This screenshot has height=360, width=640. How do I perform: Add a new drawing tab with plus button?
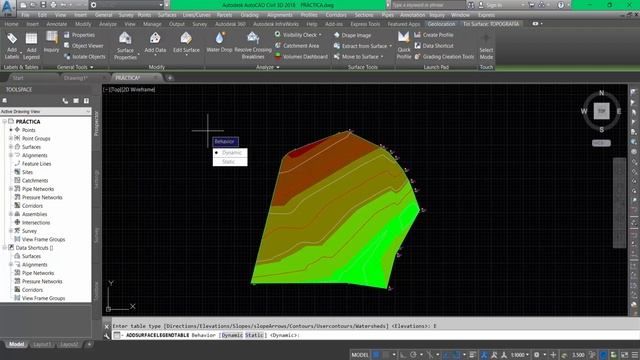pyautogui.click(x=170, y=78)
